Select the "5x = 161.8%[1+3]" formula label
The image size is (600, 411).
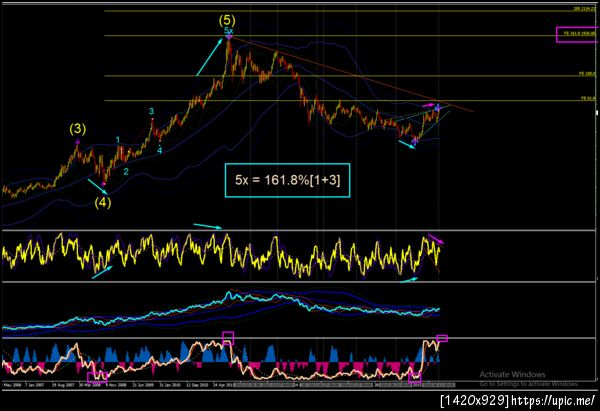287,180
